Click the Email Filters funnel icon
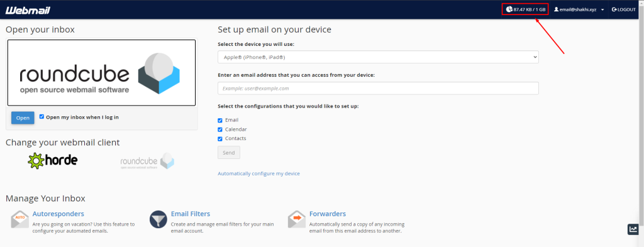644x247 pixels. coord(158,219)
